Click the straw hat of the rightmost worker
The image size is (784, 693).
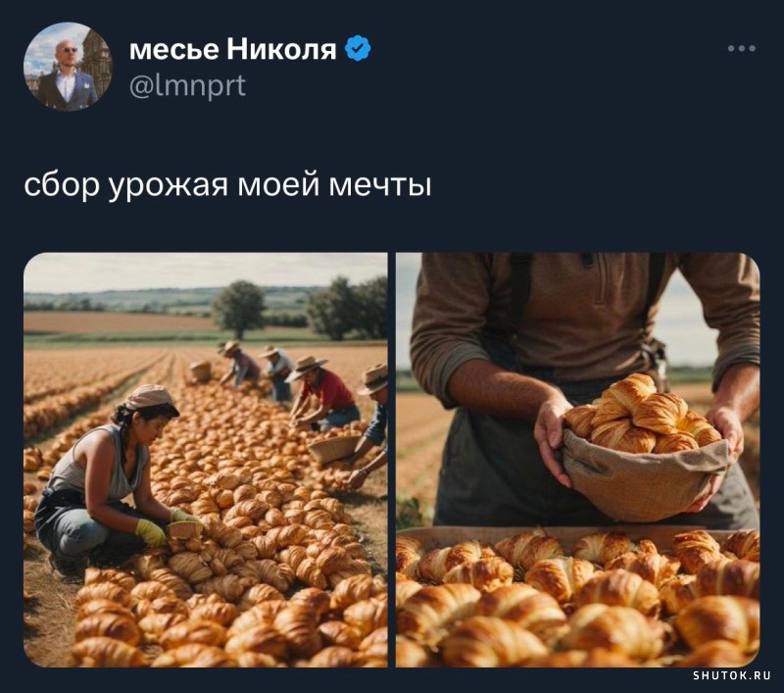pyautogui.click(x=373, y=379)
